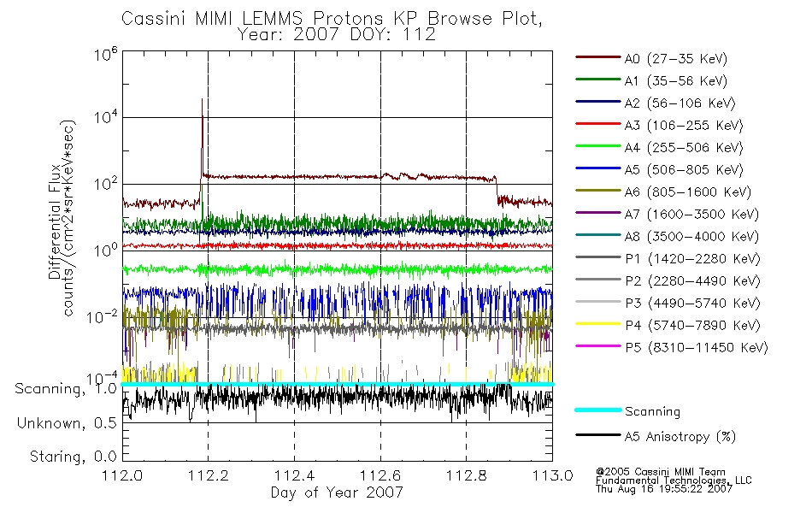
Task: Click the Thu Aug 16 19:55:22 2007 timestamp
Action: click(664, 489)
